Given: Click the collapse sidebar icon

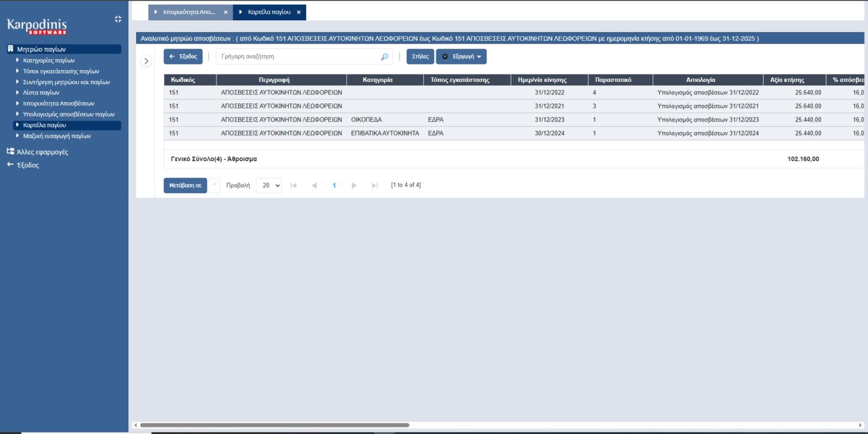Looking at the screenshot, I should click(118, 19).
